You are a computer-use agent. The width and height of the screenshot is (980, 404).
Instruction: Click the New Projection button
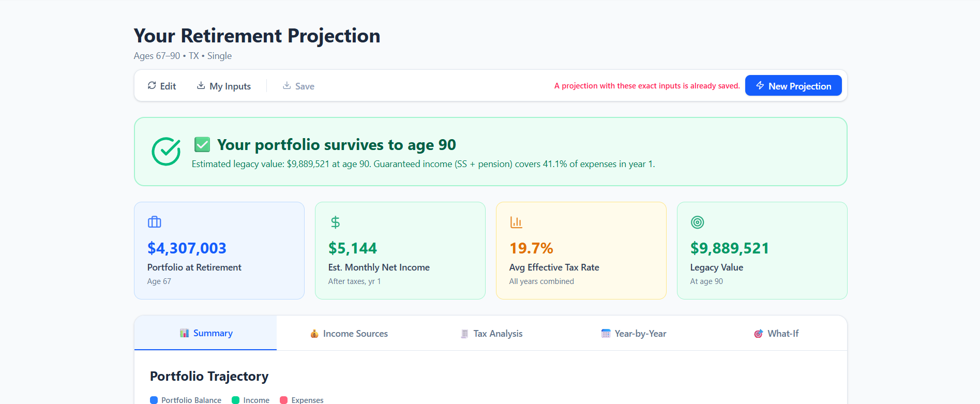[793, 86]
